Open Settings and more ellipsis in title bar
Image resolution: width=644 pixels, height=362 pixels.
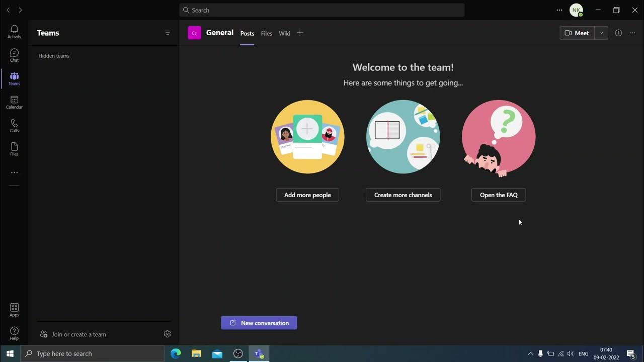click(x=559, y=10)
